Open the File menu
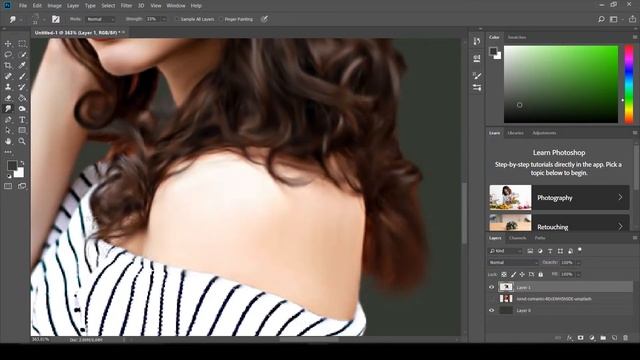Viewport: 640px width, 360px height. pos(23,6)
